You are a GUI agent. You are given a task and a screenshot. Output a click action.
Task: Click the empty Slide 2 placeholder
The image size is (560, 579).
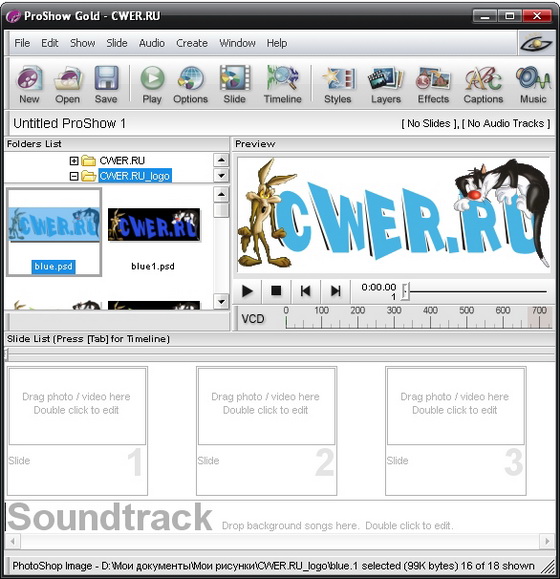pos(266,431)
